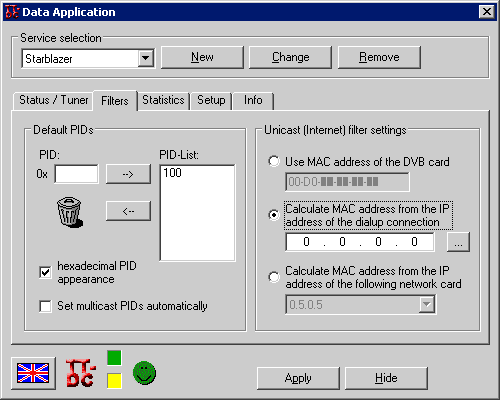Click the right arrow add-PID button
The width and height of the screenshot is (500, 400).
coord(128,174)
